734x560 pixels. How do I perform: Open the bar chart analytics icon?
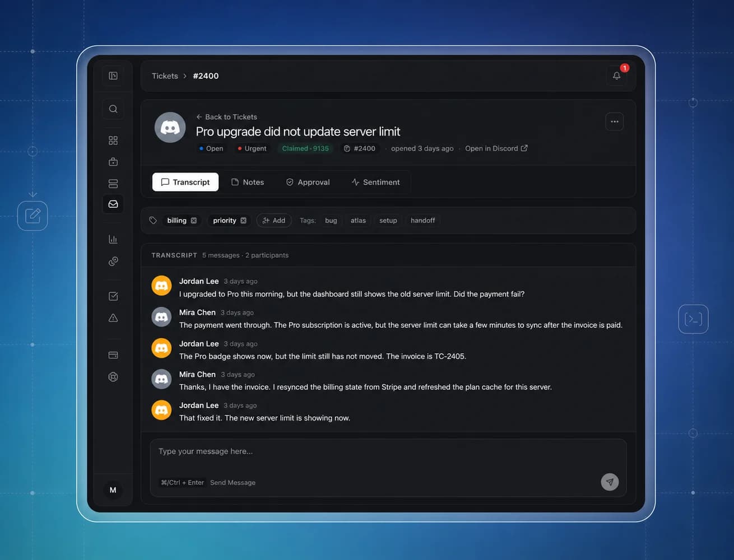point(113,239)
